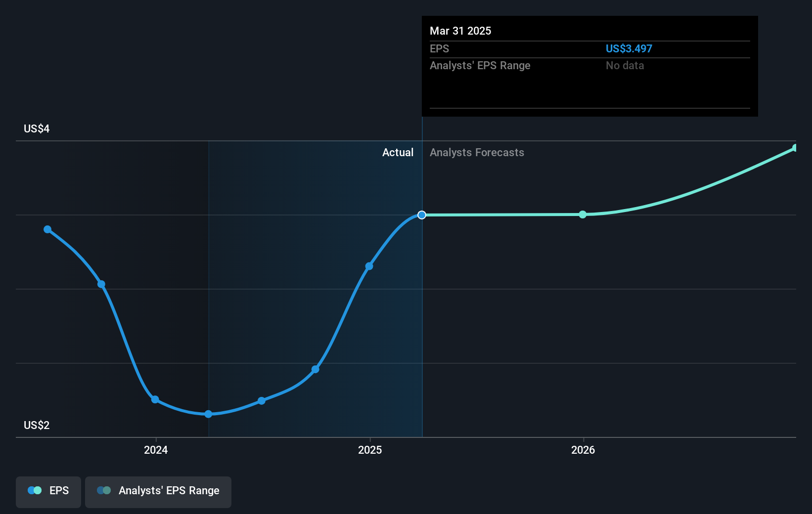The width and height of the screenshot is (812, 514).
Task: Click the 'Actual' section label
Action: point(398,153)
